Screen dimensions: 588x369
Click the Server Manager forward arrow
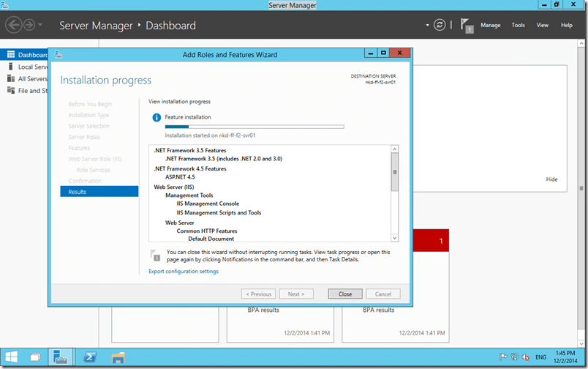point(29,25)
